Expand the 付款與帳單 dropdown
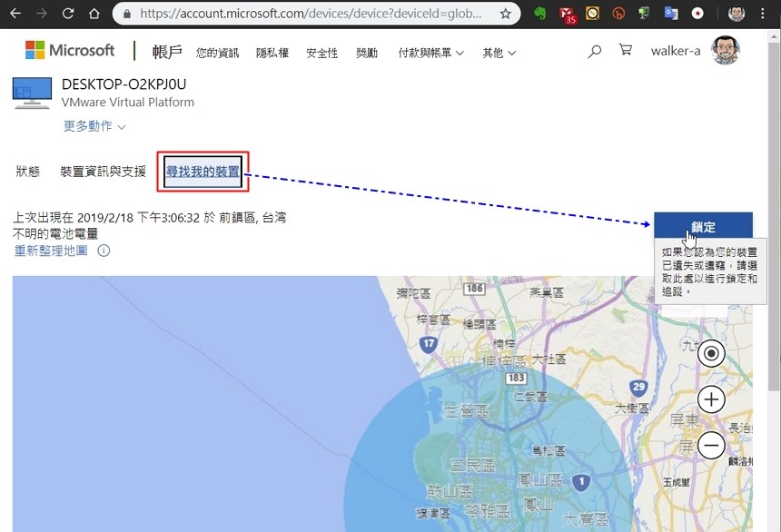Image resolution: width=781 pixels, height=532 pixels. (x=430, y=53)
